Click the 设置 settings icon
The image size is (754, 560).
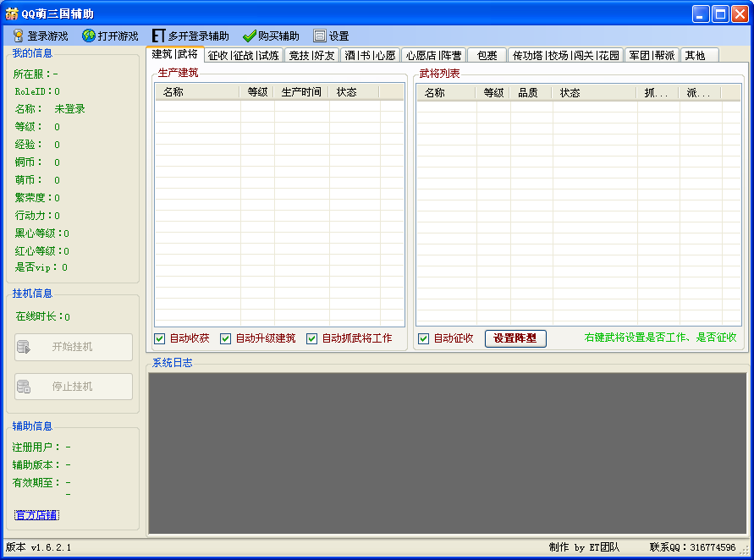point(319,36)
